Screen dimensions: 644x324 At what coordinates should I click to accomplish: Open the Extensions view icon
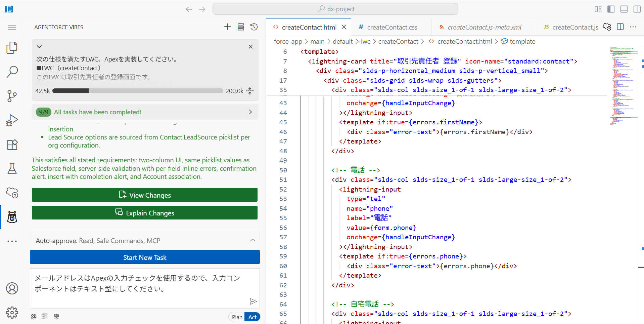pos(12,145)
